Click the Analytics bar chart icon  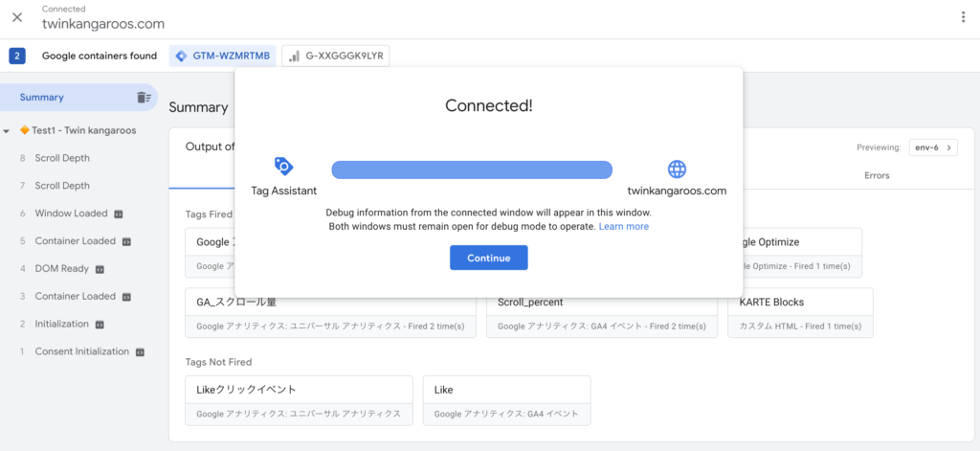click(294, 56)
